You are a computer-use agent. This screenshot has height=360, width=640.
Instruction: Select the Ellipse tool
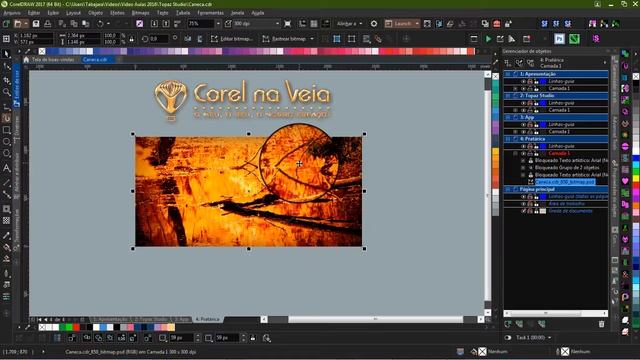pyautogui.click(x=6, y=142)
